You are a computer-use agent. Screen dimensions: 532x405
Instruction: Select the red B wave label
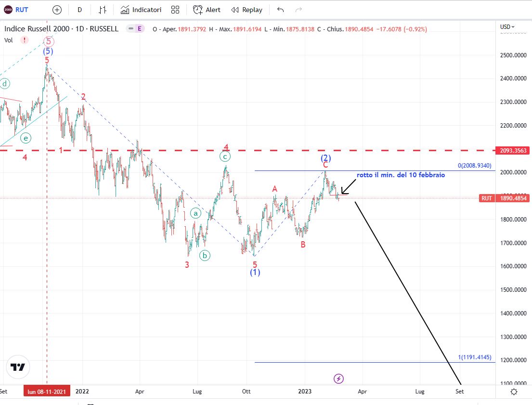pos(303,245)
